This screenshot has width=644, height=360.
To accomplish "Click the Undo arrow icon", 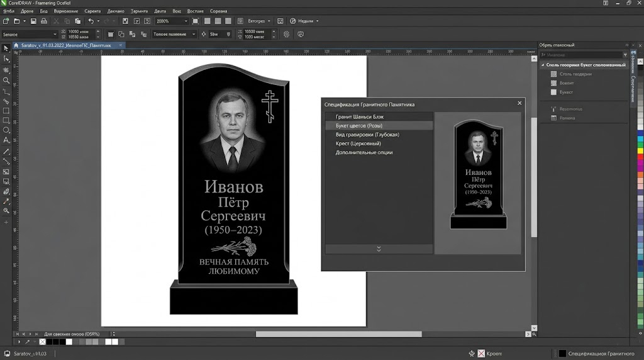I will click(91, 21).
